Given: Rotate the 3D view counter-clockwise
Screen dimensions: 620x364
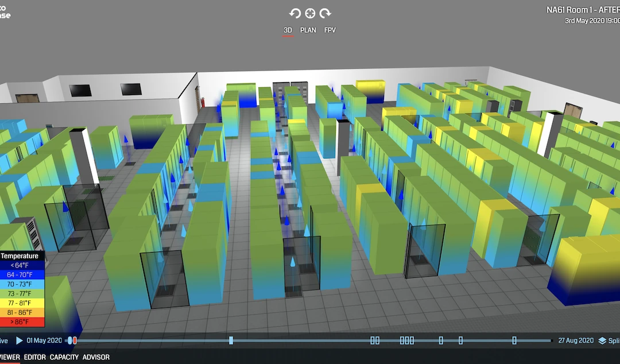Looking at the screenshot, I should pyautogui.click(x=294, y=13).
